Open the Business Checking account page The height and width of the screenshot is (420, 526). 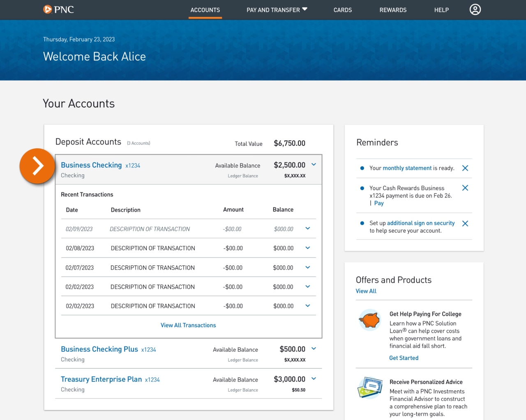(x=91, y=165)
